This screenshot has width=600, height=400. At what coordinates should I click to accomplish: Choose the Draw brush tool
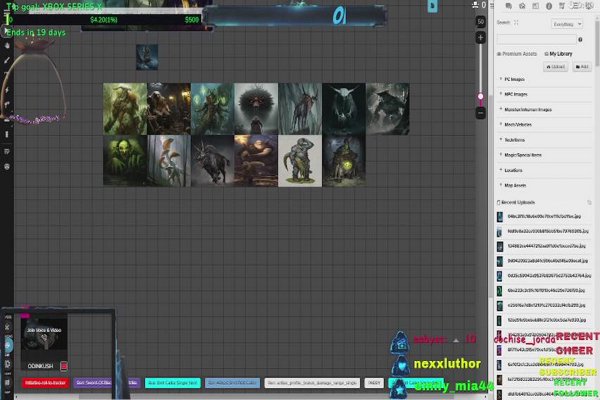click(7, 60)
